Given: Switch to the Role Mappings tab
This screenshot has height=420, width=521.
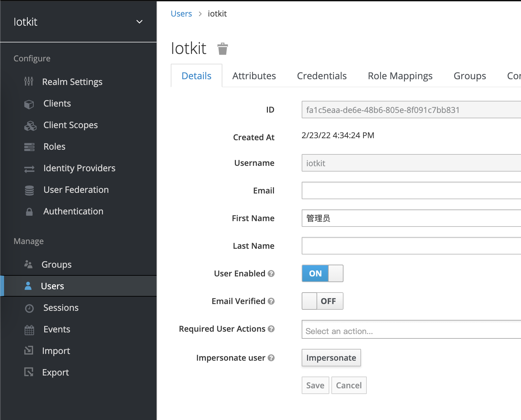Looking at the screenshot, I should tap(400, 76).
